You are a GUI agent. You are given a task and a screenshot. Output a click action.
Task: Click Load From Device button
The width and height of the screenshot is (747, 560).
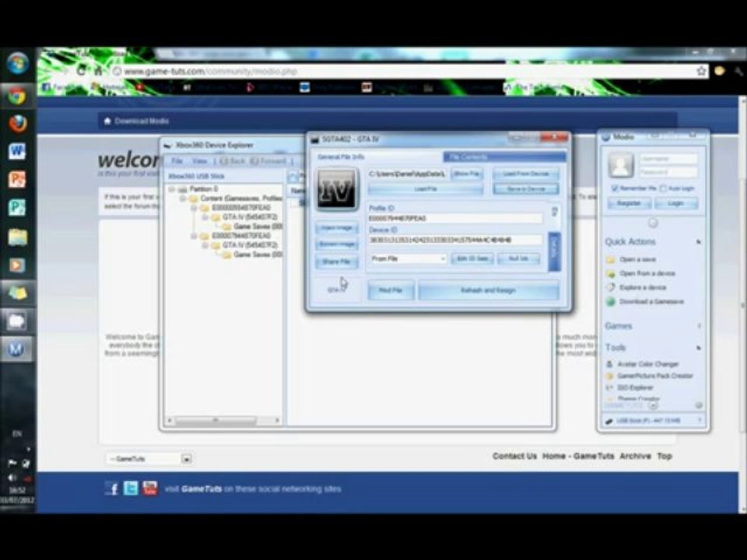pyautogui.click(x=526, y=173)
